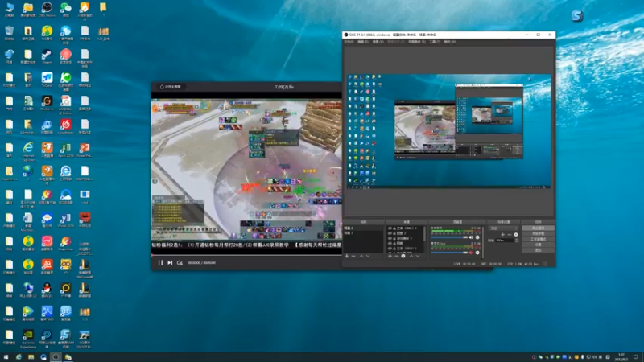Select 场景 1 in the Scenes list

tap(363, 233)
